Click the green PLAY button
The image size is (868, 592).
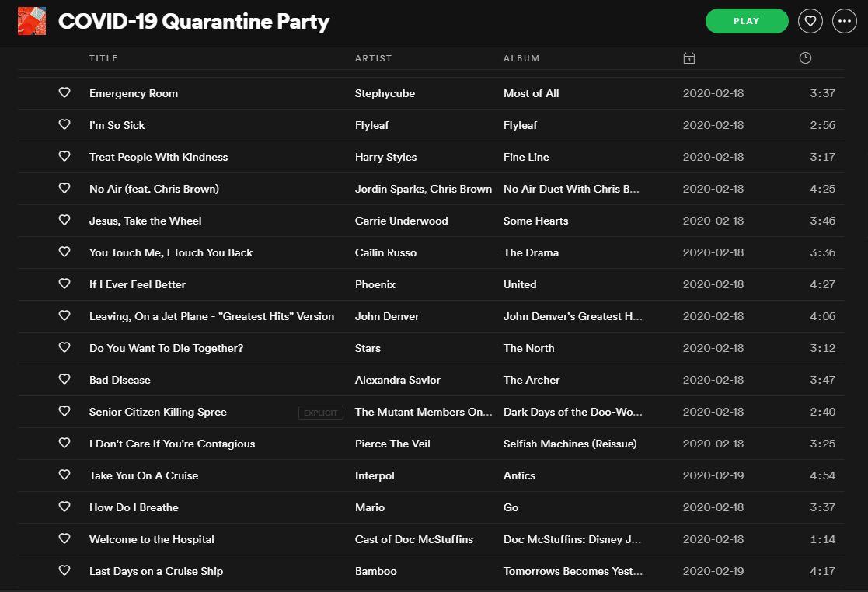pos(746,21)
